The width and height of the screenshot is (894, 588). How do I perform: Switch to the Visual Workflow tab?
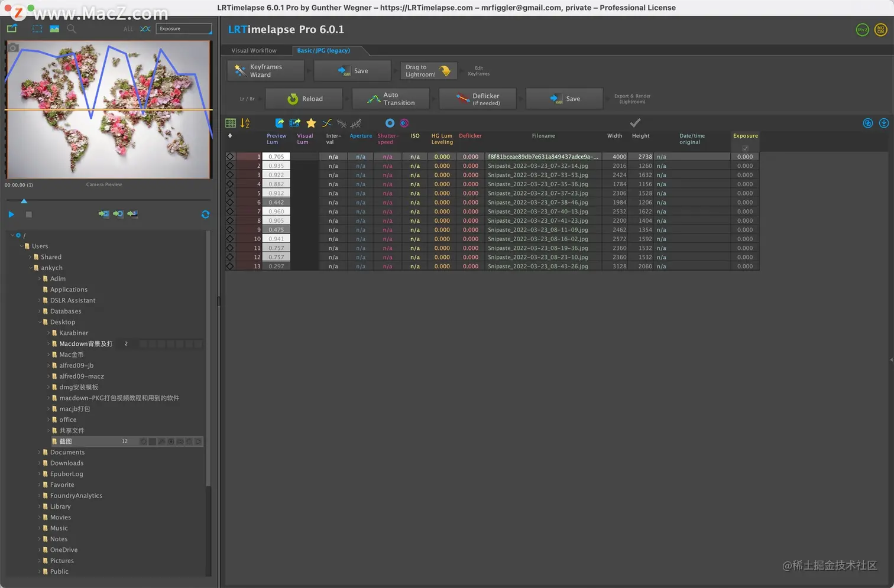pos(254,50)
